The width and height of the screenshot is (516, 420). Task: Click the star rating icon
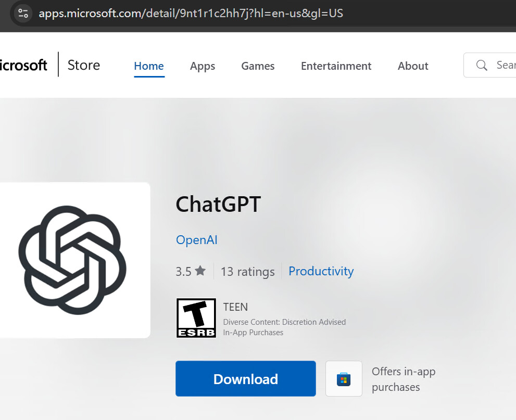[200, 271]
